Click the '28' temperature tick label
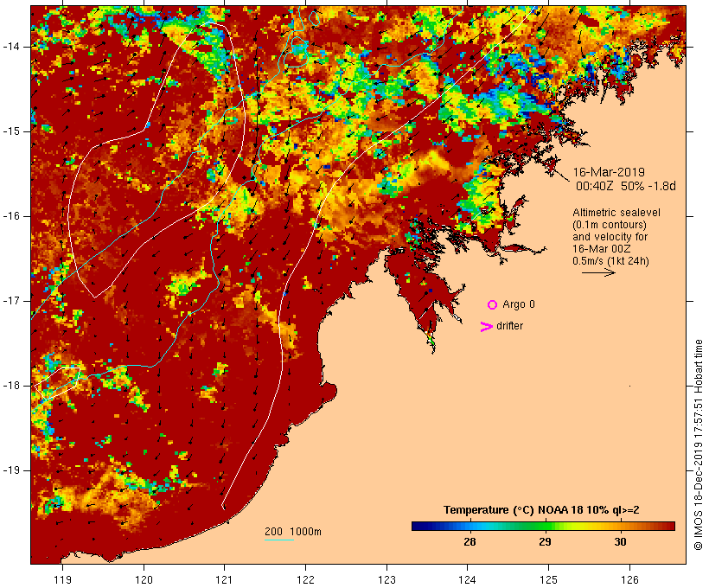709x588 pixels. point(469,542)
